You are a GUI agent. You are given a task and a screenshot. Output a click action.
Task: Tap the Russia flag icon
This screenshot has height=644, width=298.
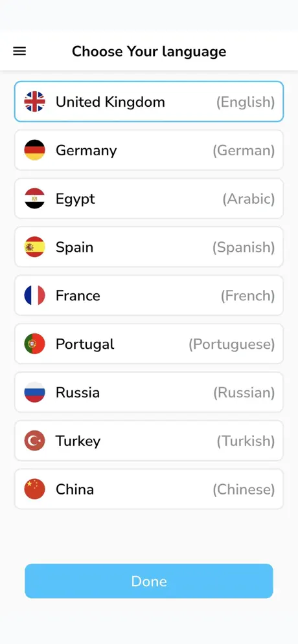coord(34,392)
